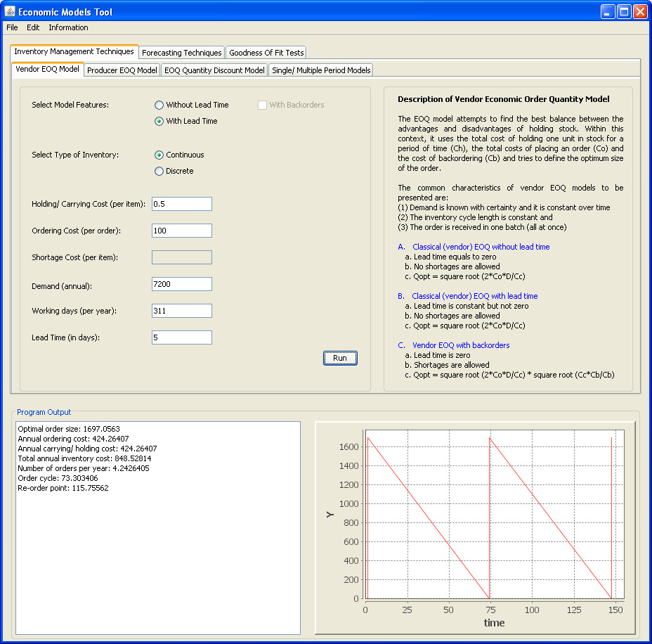Switch to Goodness Of Fit Tests tab
The width and height of the screenshot is (652, 644).
point(266,53)
